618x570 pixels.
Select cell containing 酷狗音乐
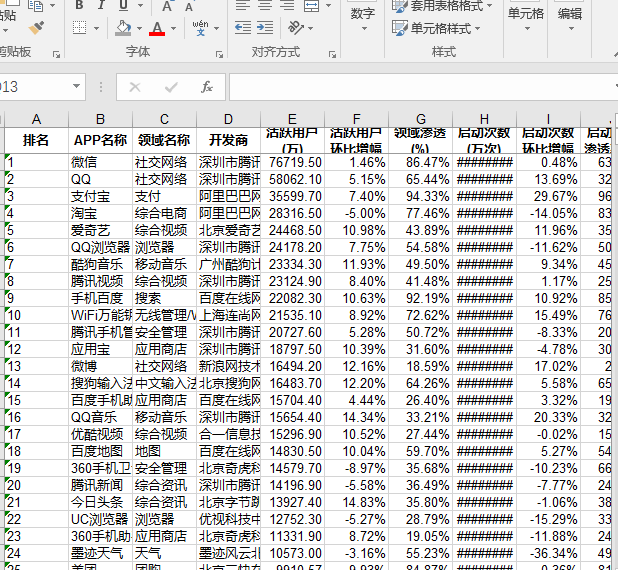click(x=101, y=264)
